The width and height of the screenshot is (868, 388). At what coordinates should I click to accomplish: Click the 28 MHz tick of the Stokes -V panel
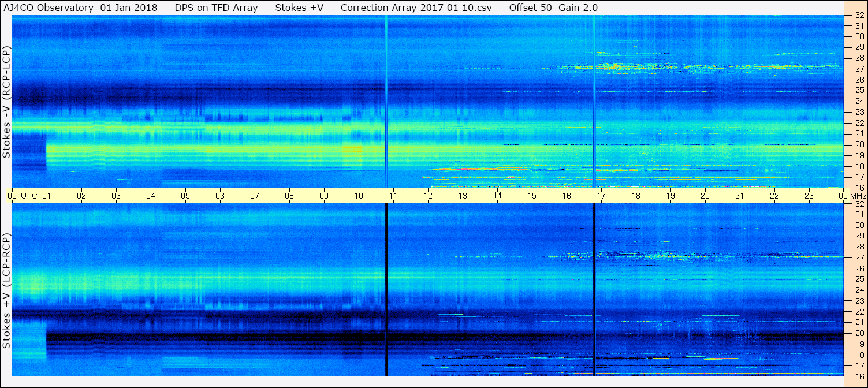(x=859, y=58)
